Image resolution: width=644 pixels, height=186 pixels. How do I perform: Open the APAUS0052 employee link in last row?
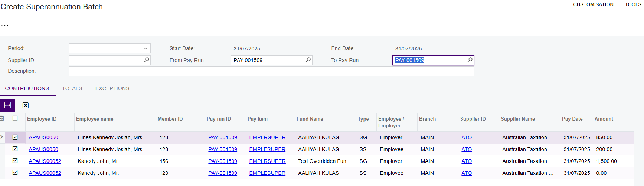[x=45, y=173]
